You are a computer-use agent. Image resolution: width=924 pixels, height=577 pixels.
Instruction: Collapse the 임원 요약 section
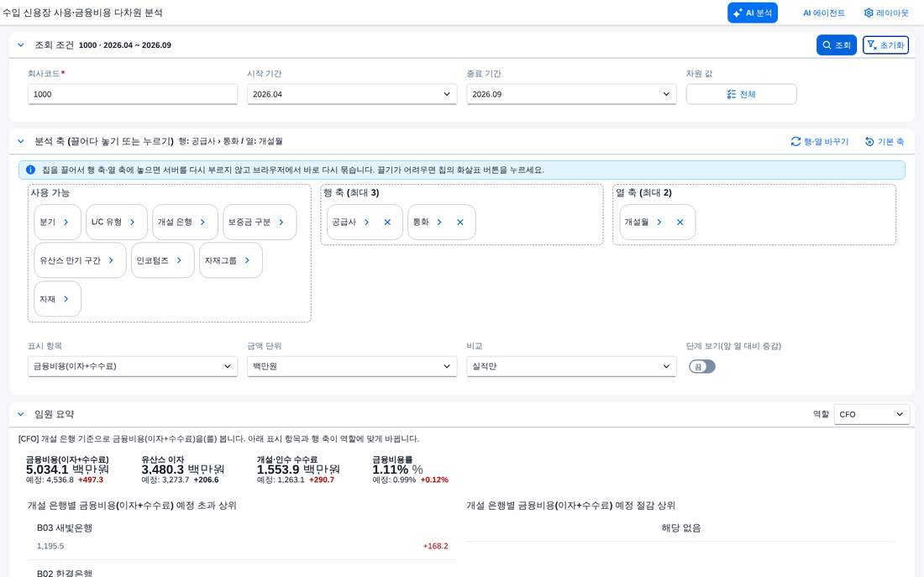pyautogui.click(x=21, y=414)
